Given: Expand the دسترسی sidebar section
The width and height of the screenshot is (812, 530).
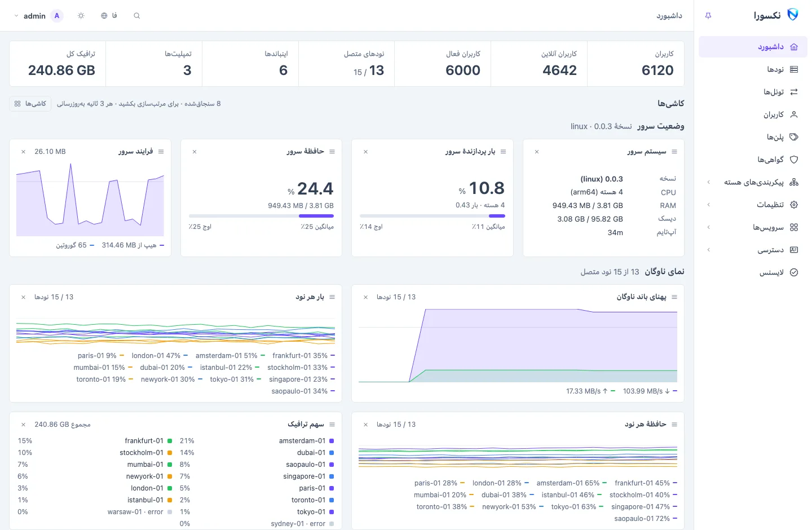Looking at the screenshot, I should (753, 250).
